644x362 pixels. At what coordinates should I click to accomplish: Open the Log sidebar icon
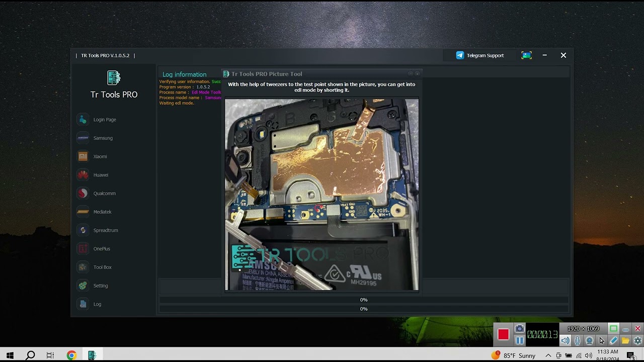click(x=83, y=304)
